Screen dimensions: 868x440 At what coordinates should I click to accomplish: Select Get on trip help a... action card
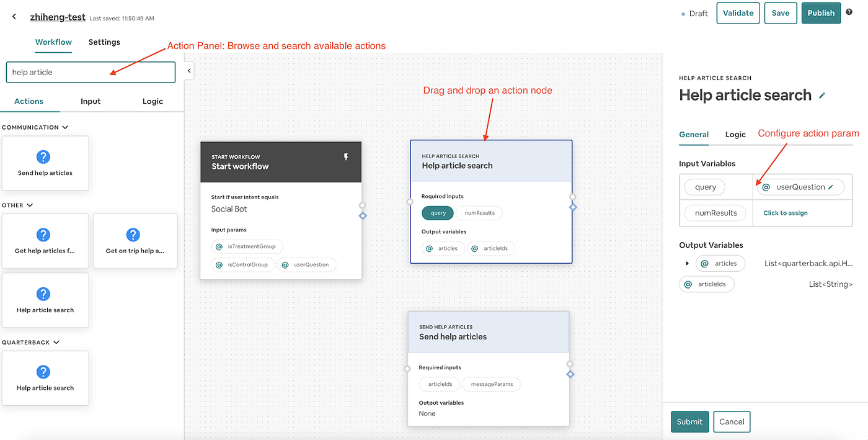click(135, 241)
